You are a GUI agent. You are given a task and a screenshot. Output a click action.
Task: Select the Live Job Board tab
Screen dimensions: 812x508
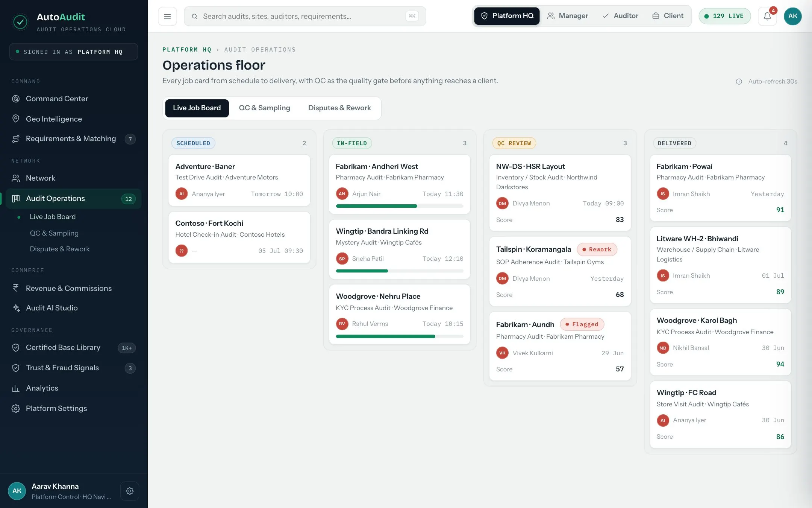pyautogui.click(x=197, y=108)
